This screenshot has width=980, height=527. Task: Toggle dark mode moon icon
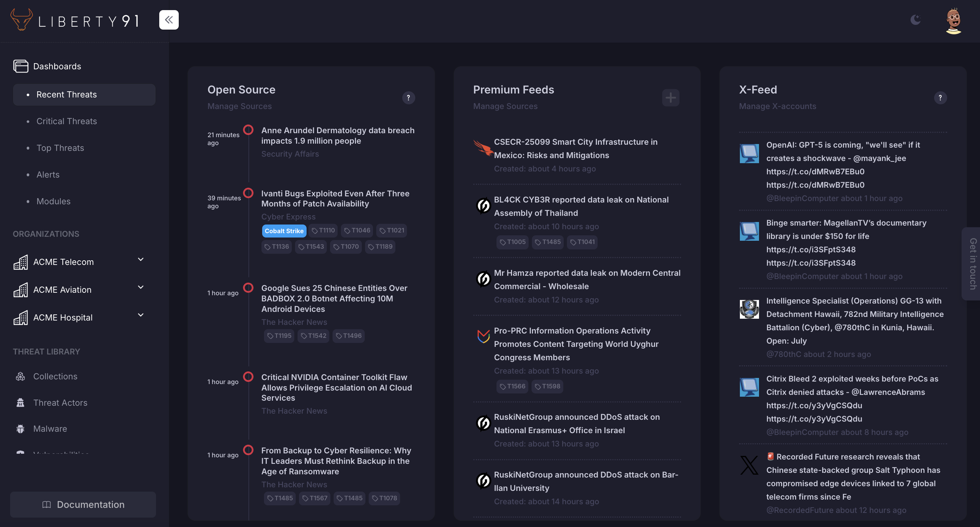pyautogui.click(x=915, y=20)
